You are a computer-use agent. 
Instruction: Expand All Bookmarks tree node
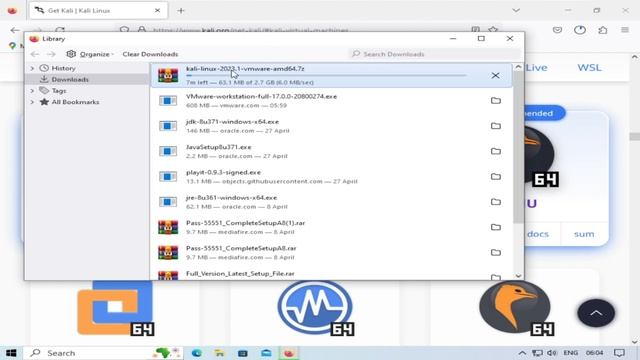pos(32,102)
